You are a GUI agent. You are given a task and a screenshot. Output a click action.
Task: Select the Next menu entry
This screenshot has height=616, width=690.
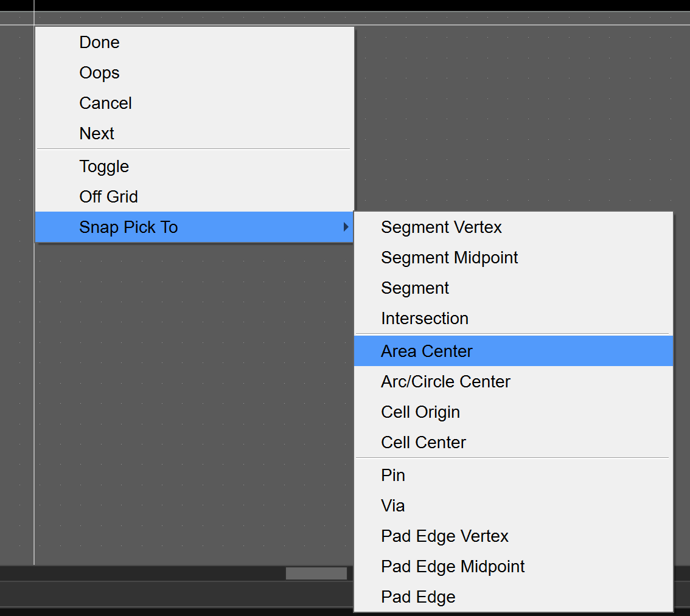click(97, 134)
